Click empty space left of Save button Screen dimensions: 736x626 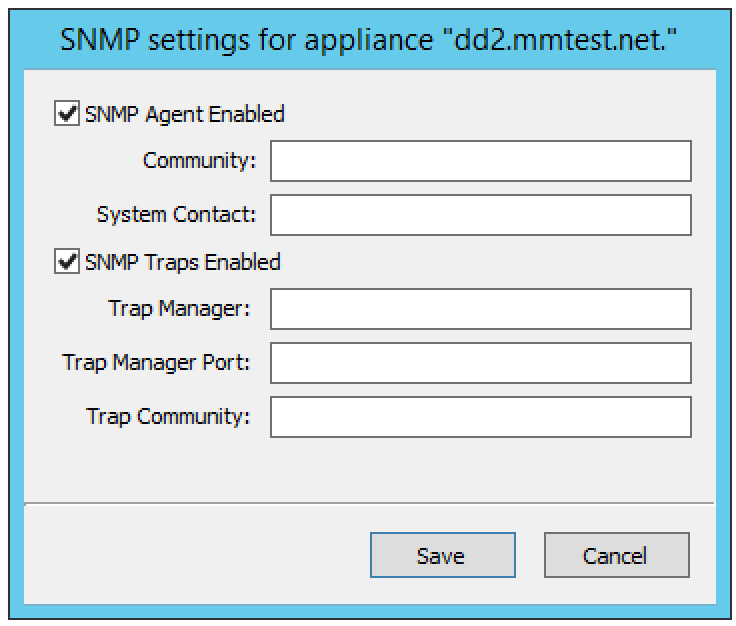pyautogui.click(x=200, y=555)
